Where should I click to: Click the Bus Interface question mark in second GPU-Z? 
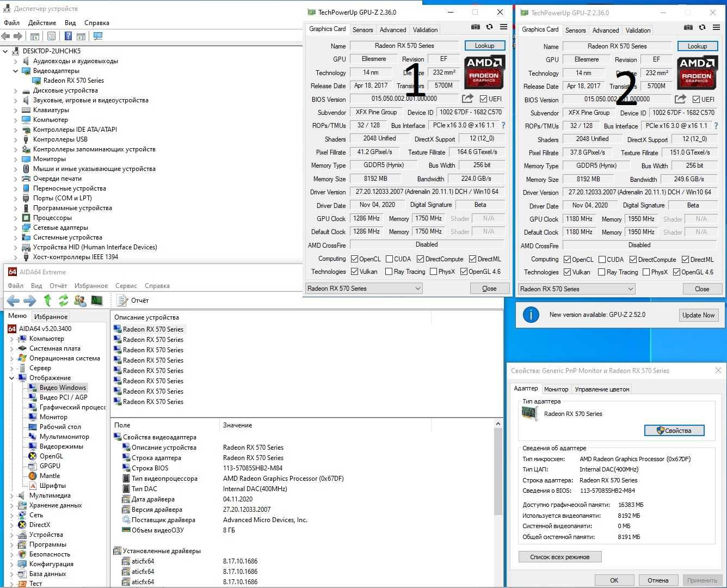click(x=716, y=126)
